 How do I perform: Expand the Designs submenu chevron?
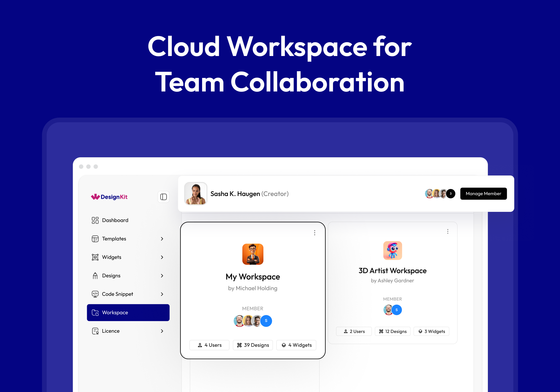click(162, 276)
